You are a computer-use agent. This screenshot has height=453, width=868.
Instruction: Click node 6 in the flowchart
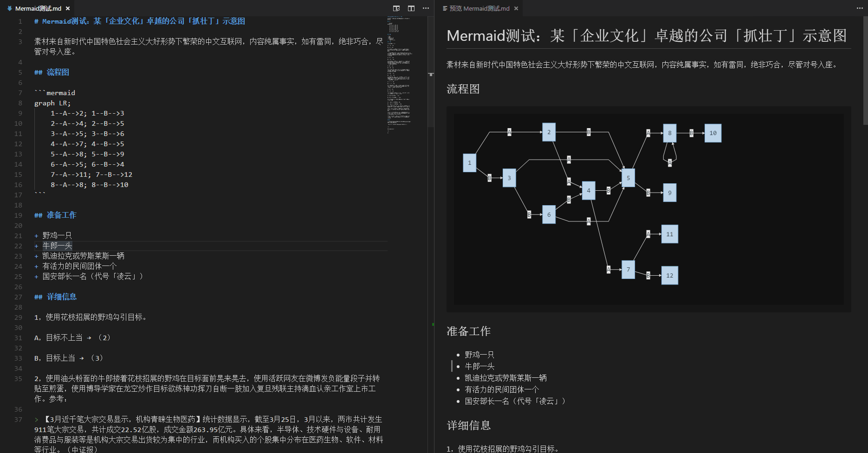click(x=549, y=214)
